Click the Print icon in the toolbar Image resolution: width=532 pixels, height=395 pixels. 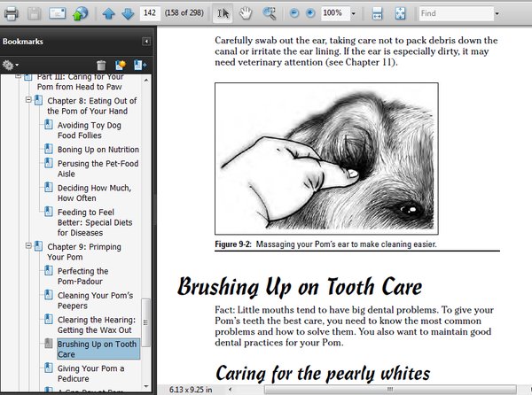[11, 14]
